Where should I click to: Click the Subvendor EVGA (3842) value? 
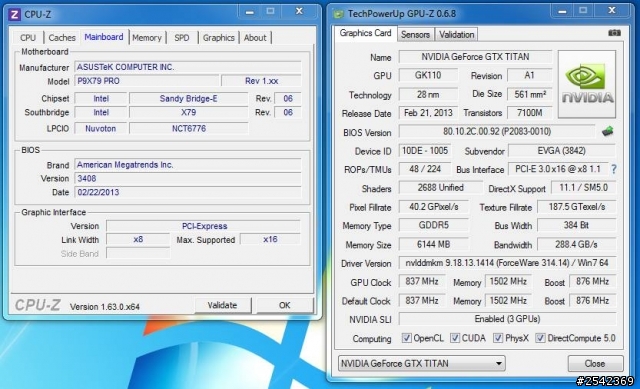click(562, 151)
